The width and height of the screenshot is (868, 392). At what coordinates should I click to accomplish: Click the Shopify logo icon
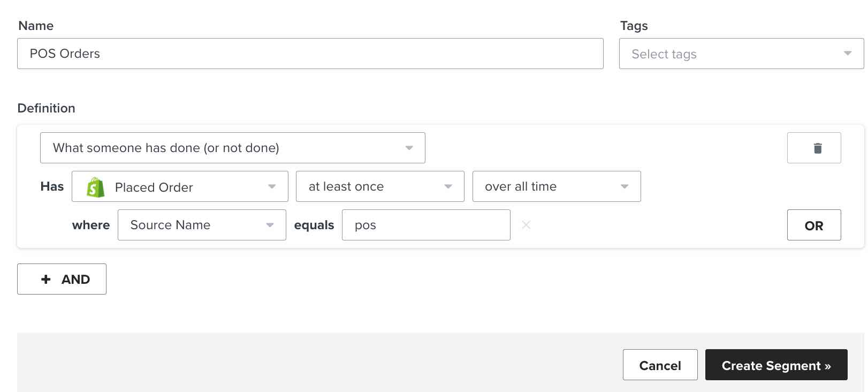point(94,186)
